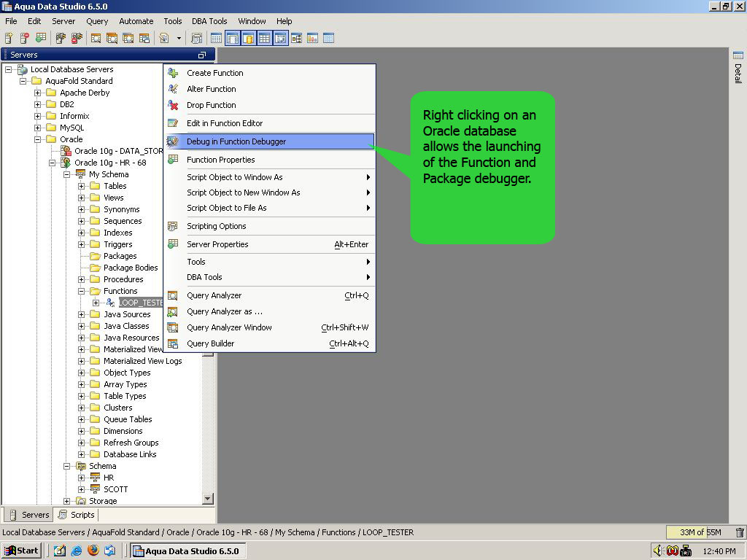
Task: Choose Alter Function from the context menu
Action: (x=270, y=89)
